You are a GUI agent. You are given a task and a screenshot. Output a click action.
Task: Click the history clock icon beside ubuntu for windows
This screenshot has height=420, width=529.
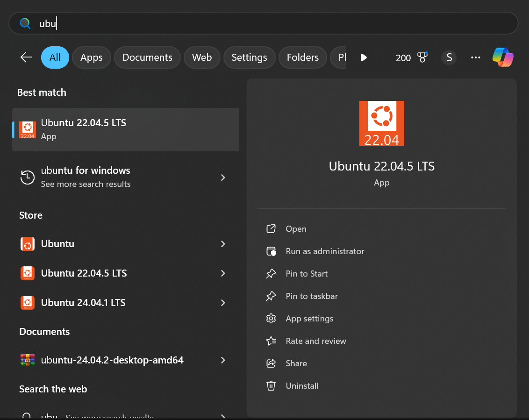[27, 177]
